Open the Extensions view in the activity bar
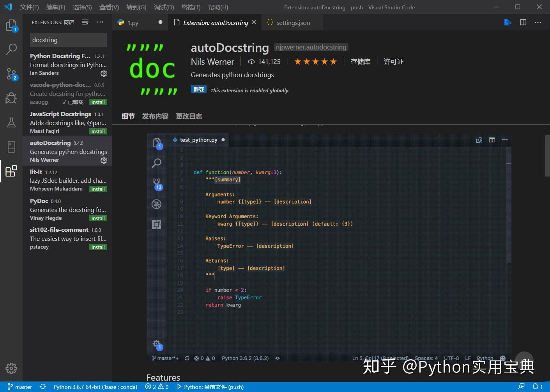The height and width of the screenshot is (392, 550). pyautogui.click(x=11, y=170)
